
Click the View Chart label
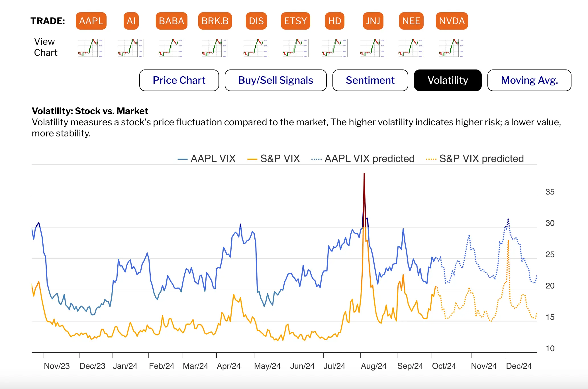46,47
